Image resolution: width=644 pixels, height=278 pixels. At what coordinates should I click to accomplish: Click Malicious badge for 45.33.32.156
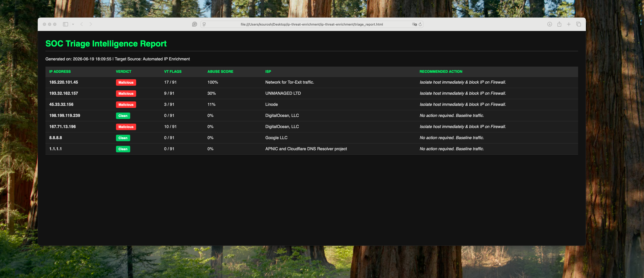point(126,105)
